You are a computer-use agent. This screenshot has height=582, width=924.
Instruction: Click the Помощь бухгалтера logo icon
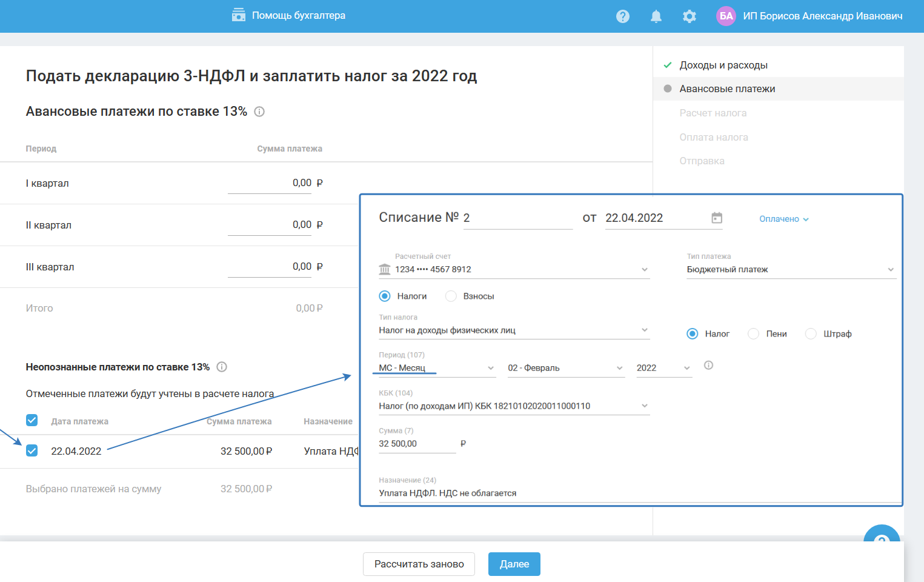pyautogui.click(x=239, y=15)
